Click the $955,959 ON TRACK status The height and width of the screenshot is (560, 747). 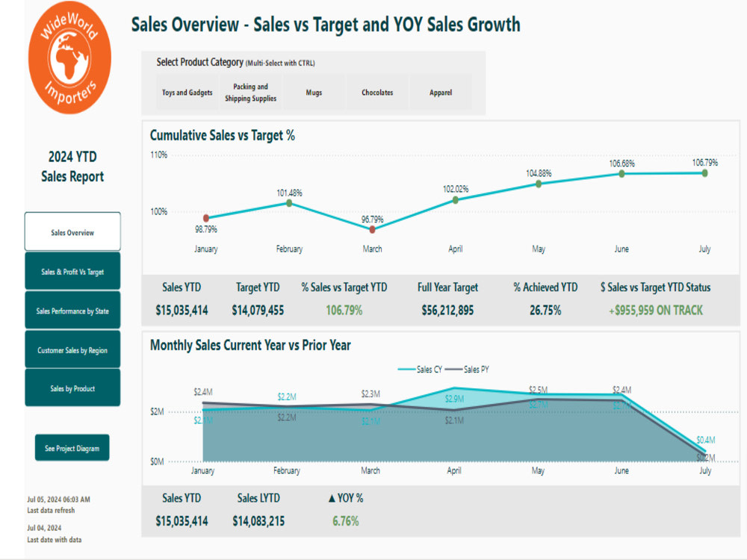[656, 311]
